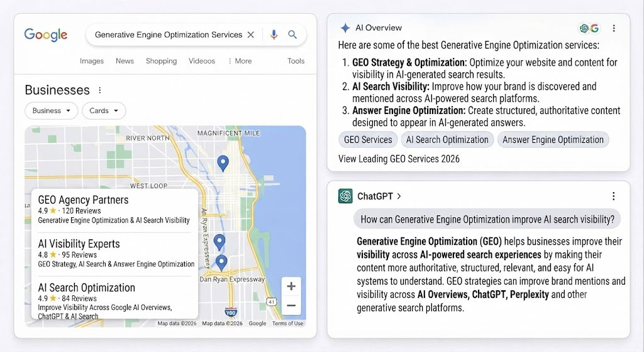
Task: Click the Route 41 shield on the map
Action: click(x=271, y=302)
